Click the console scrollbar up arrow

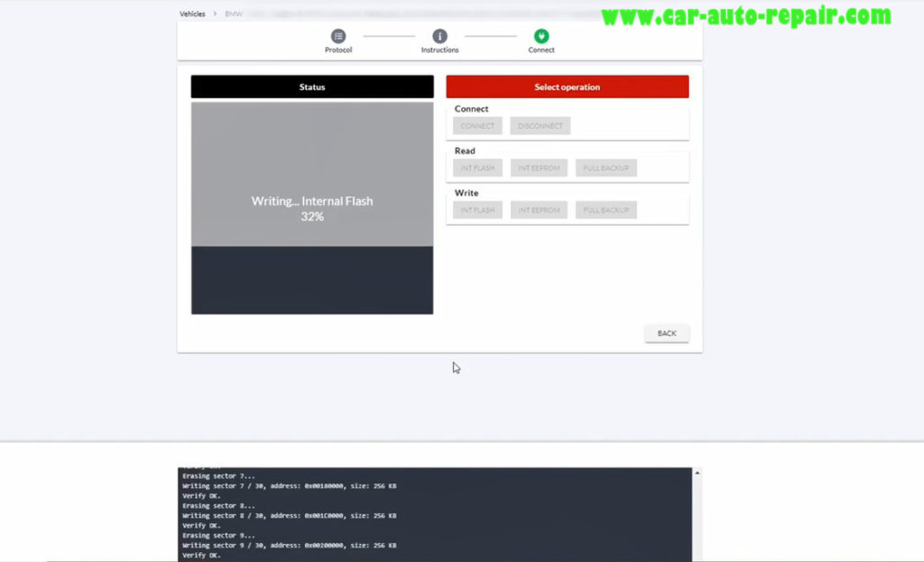[695, 472]
